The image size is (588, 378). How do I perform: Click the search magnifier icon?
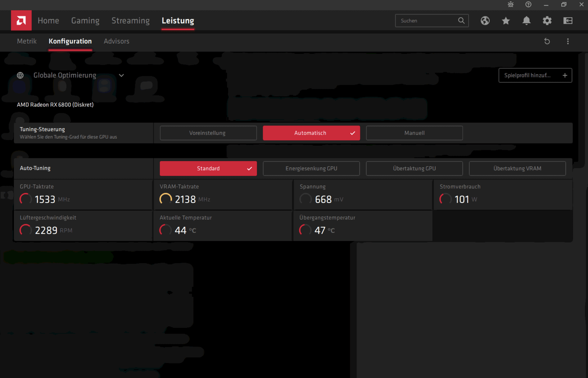point(461,20)
